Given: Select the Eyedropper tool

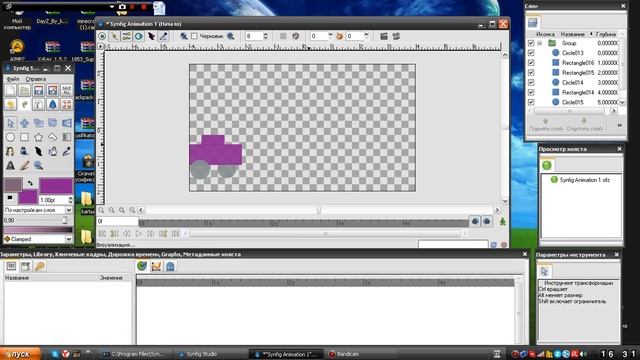Looking at the screenshot, I should pyautogui.click(x=67, y=151).
